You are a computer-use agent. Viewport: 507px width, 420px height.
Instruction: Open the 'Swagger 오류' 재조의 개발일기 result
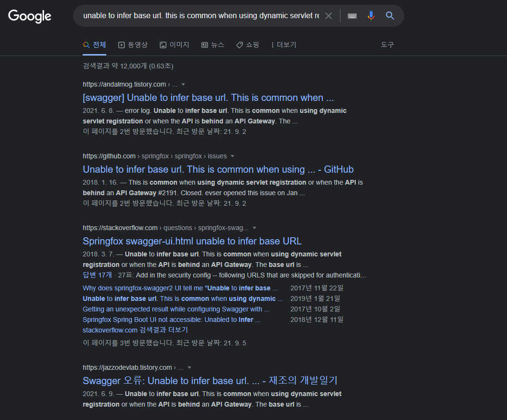pyautogui.click(x=210, y=381)
